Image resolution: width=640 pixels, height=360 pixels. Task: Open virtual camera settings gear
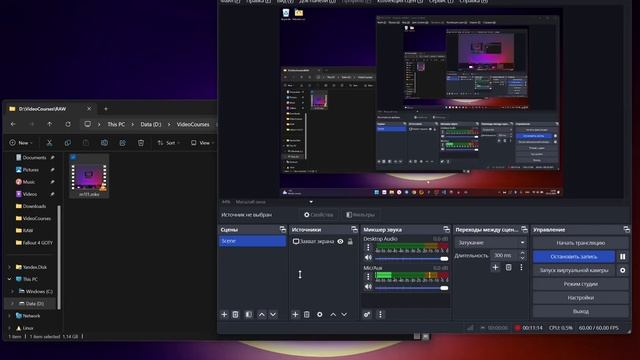pyautogui.click(x=622, y=270)
